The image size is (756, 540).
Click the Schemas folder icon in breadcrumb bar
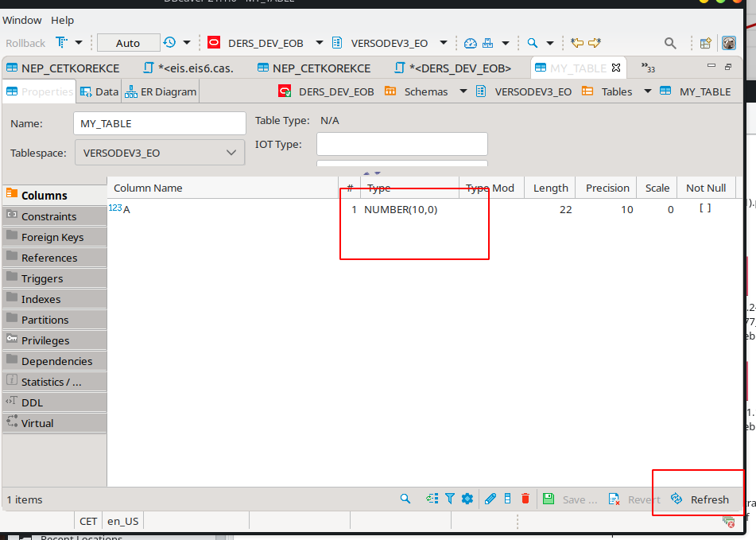coord(389,91)
